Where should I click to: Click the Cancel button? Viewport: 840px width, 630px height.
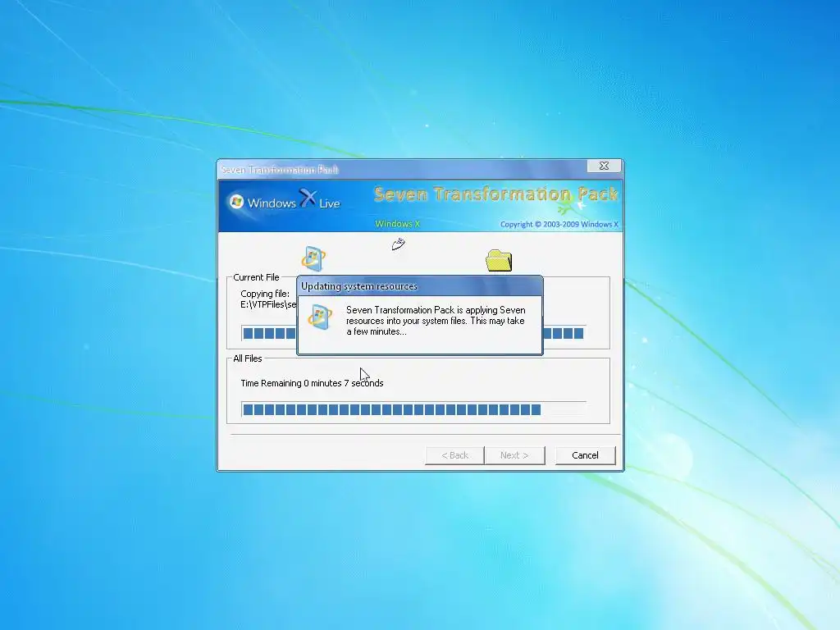pos(585,455)
